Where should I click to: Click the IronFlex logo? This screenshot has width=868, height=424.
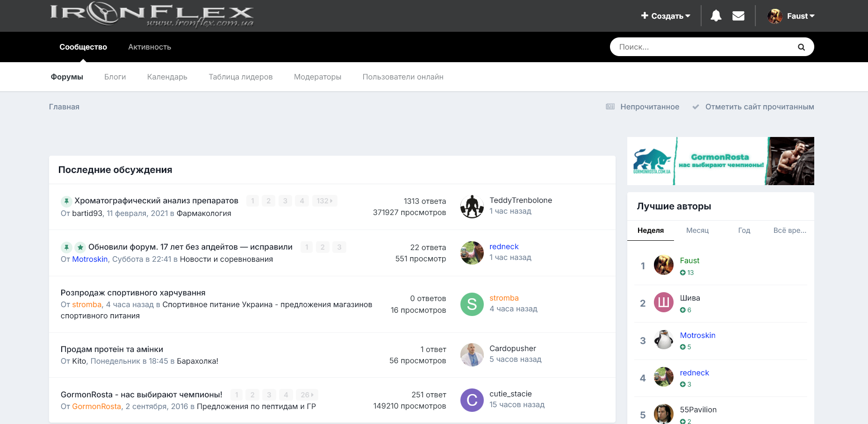coord(152,14)
